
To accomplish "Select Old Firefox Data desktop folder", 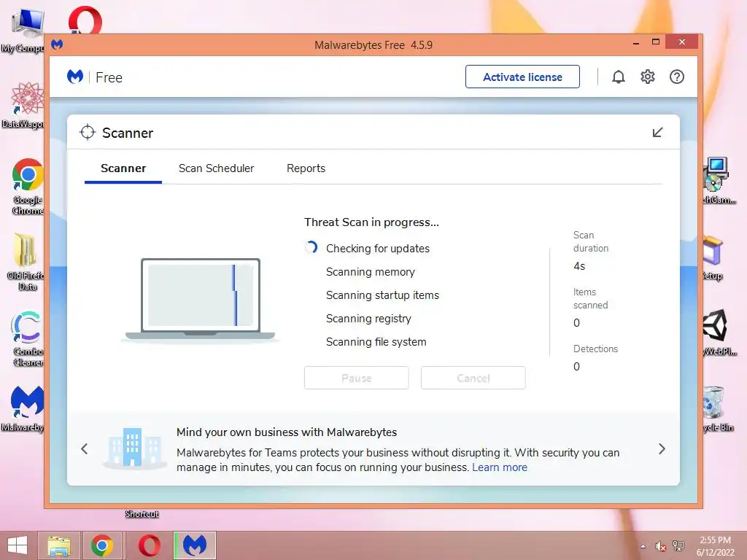I will tap(25, 262).
